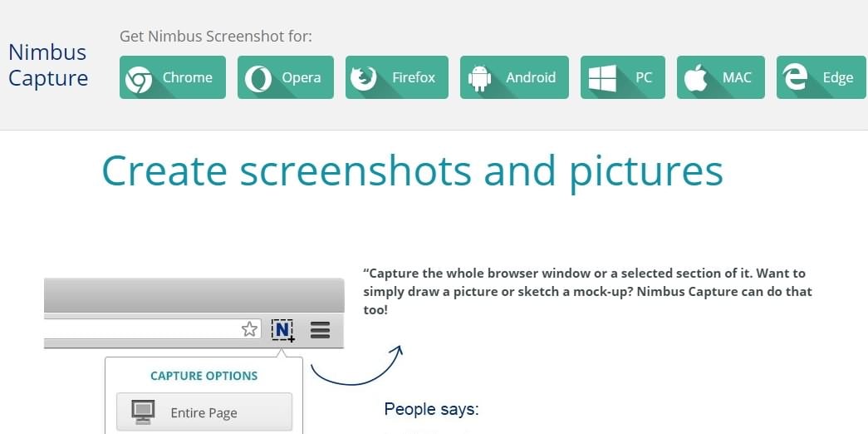This screenshot has height=434, width=868.
Task: Get Nimbus Screenshot for Opera
Action: 286,77
